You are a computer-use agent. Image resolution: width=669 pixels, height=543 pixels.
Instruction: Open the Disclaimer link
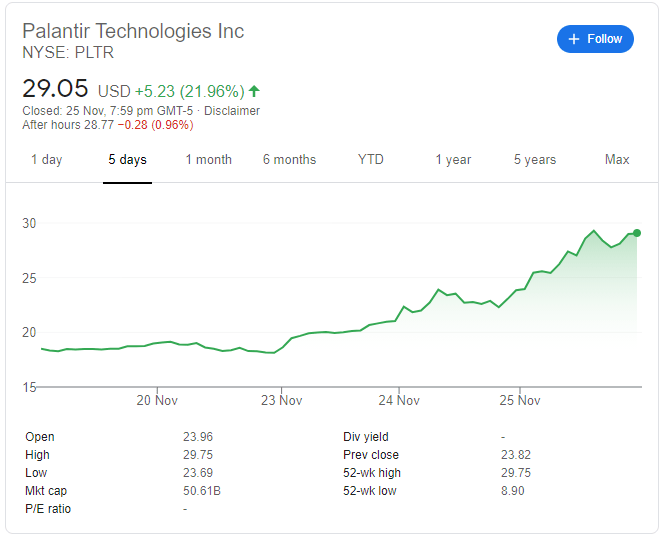[232, 111]
